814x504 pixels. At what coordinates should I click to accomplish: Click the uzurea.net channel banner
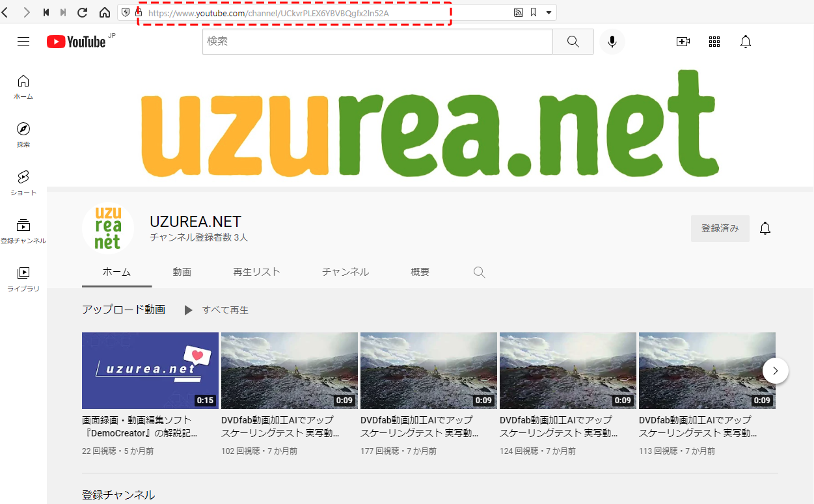tap(430, 124)
